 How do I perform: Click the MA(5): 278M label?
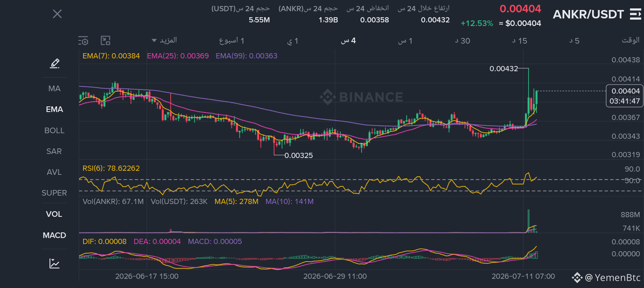pyautogui.click(x=237, y=202)
